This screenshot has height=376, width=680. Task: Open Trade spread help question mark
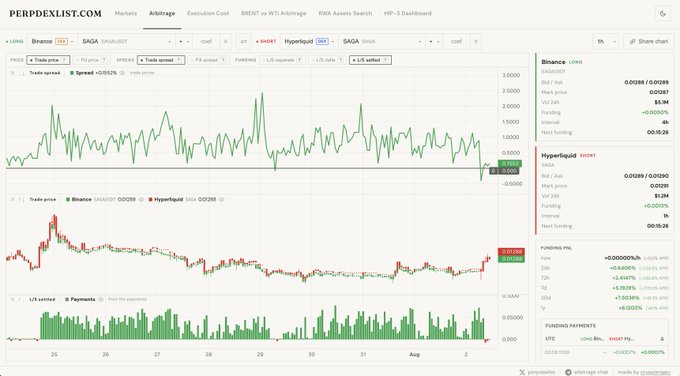coord(179,60)
